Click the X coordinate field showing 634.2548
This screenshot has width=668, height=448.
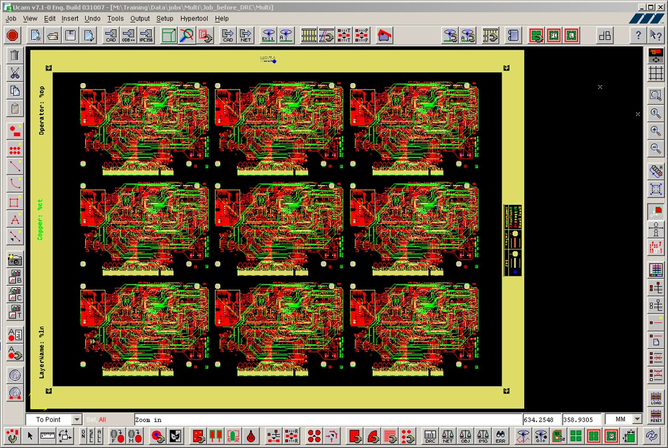click(541, 419)
